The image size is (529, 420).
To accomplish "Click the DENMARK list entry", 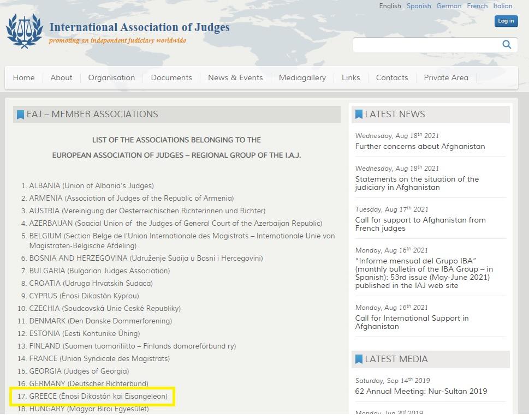I will click(100, 321).
